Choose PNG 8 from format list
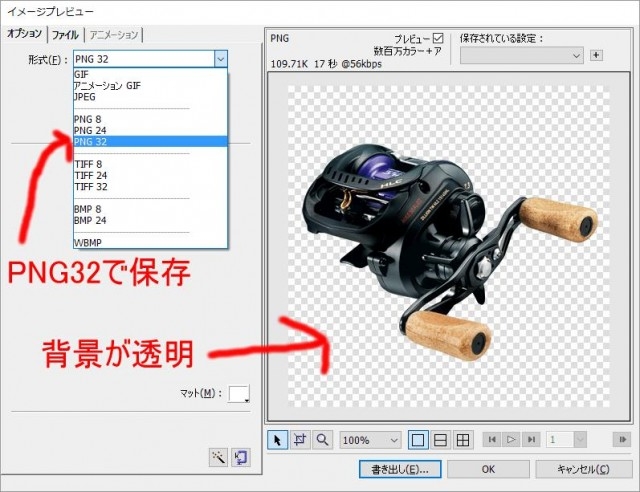640x492 pixels. [150, 119]
